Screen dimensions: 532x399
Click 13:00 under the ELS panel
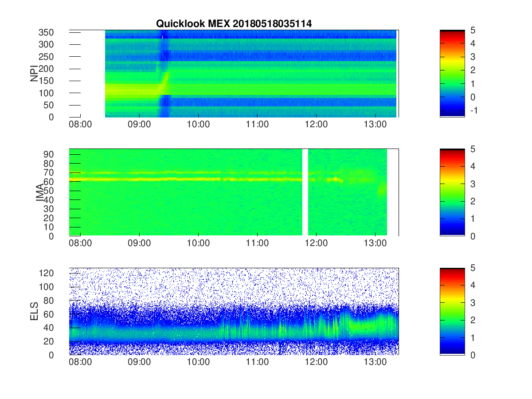(375, 362)
